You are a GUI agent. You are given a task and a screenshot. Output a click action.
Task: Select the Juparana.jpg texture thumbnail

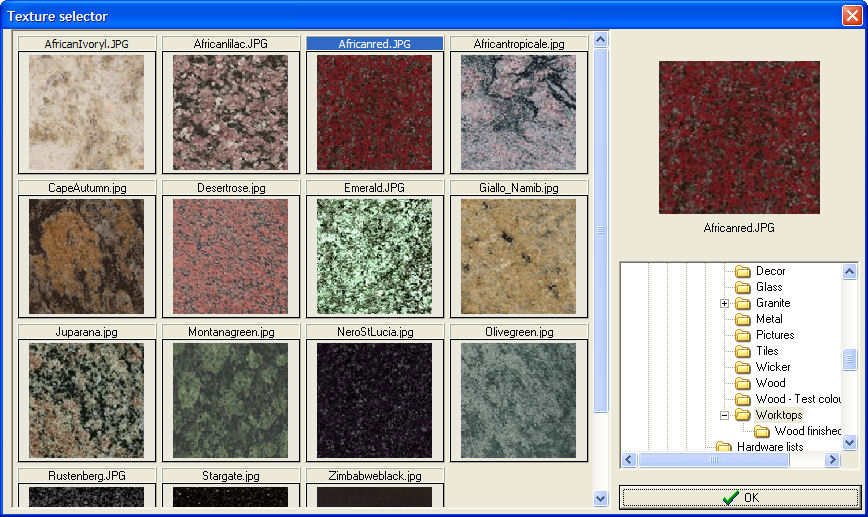coord(86,400)
